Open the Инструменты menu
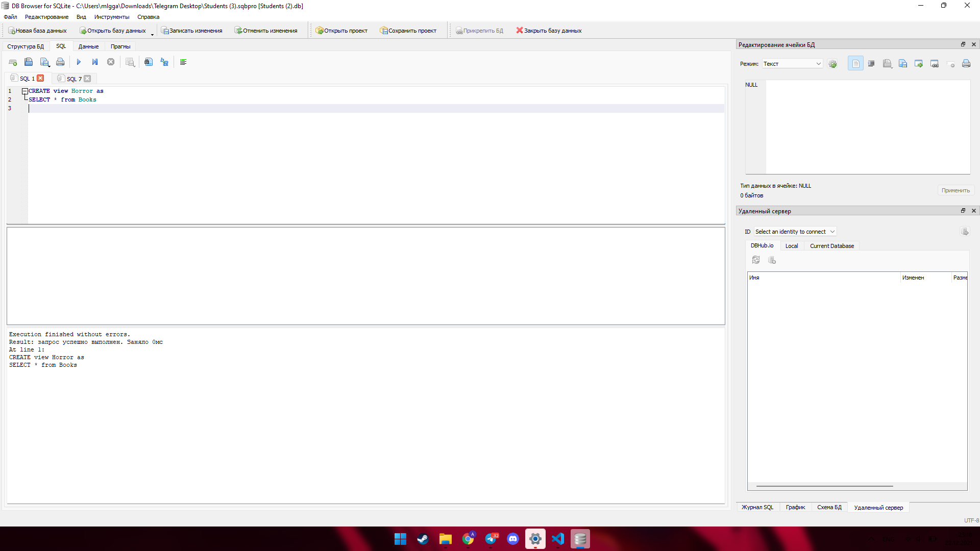Viewport: 980px width, 551px height. click(x=112, y=17)
